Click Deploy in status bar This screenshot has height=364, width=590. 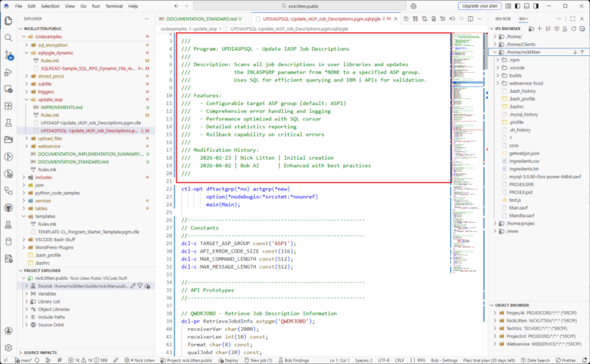(228, 360)
